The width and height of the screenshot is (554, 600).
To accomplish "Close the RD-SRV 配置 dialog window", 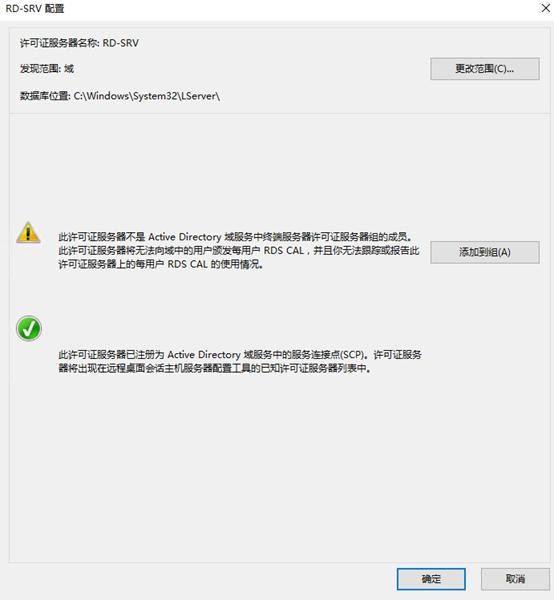I will [x=546, y=8].
